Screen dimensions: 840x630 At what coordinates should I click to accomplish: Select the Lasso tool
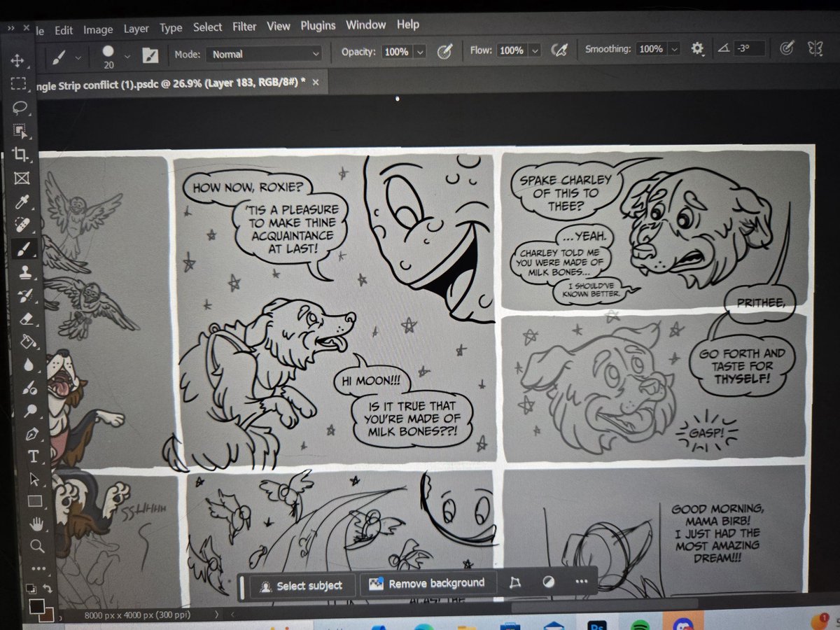[x=19, y=107]
